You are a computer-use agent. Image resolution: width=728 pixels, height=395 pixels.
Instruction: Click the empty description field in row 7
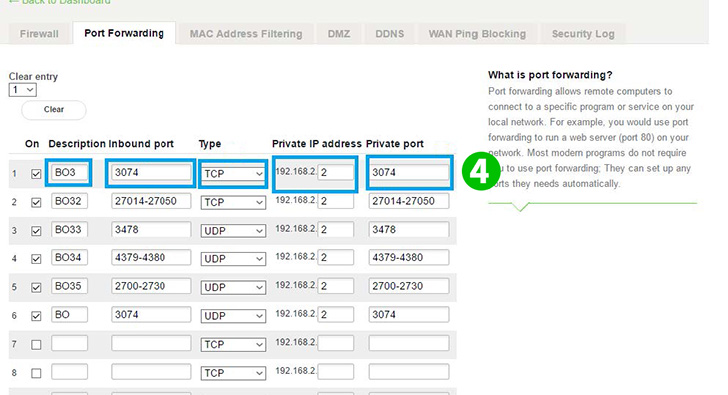pos(69,343)
